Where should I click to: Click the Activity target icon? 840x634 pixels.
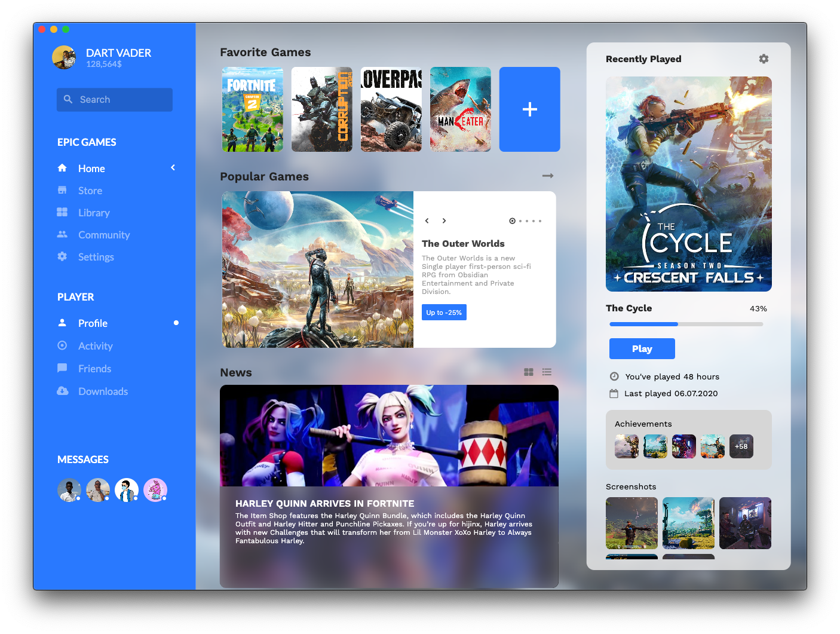pyautogui.click(x=62, y=345)
